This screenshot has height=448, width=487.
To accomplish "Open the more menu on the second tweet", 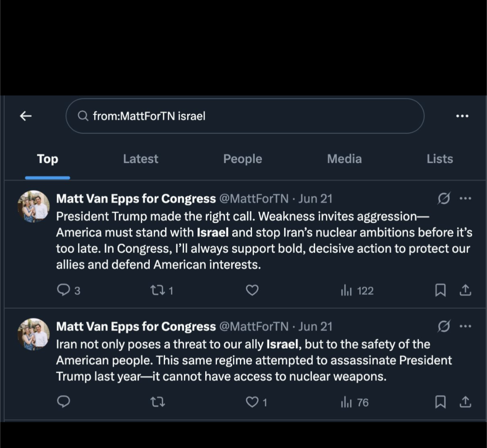I will (465, 326).
